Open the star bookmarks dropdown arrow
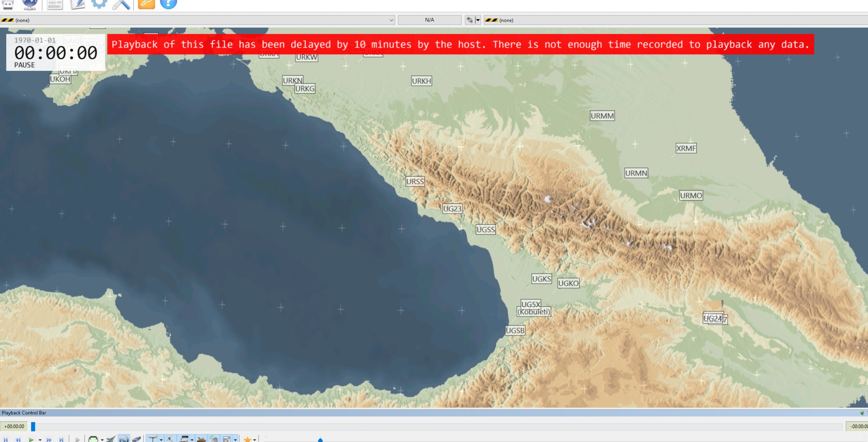This screenshot has height=442, width=868. (x=255, y=440)
